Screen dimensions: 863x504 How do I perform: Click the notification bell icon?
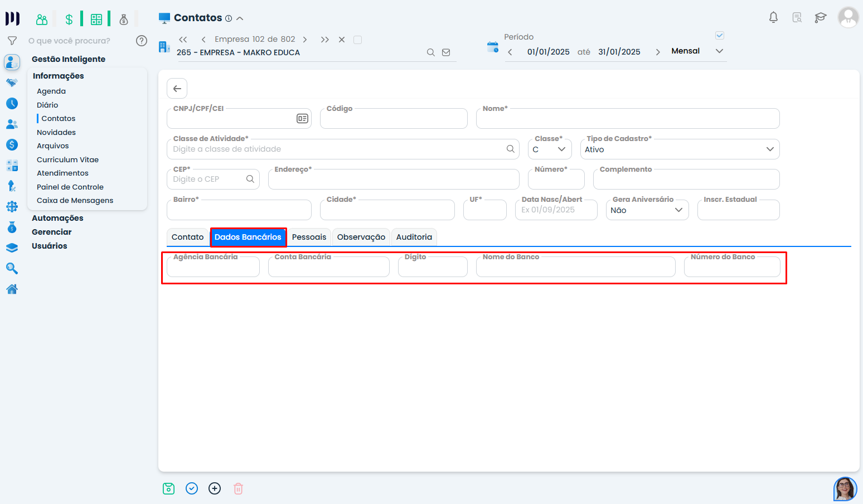[773, 17]
